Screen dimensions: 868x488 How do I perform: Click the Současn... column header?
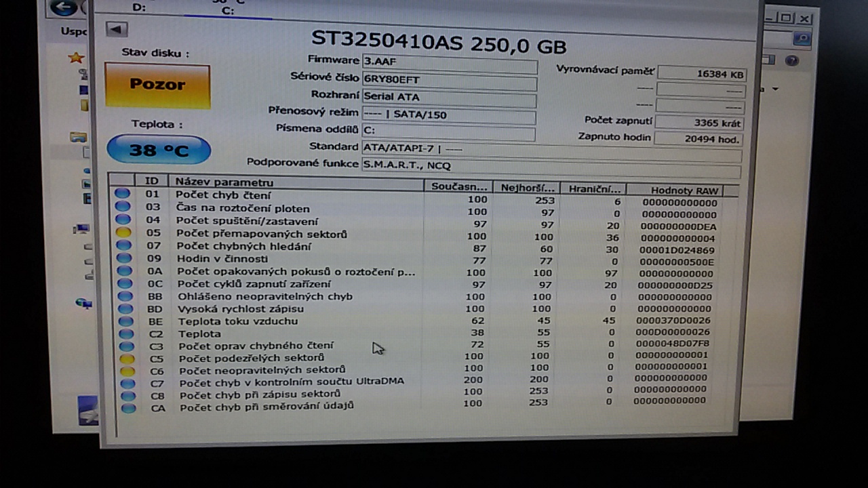458,186
